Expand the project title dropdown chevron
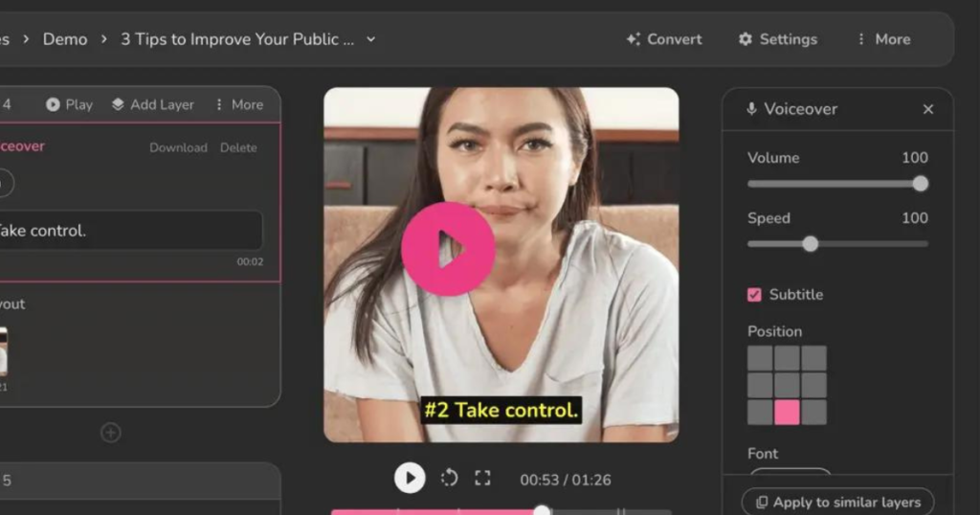 370,39
